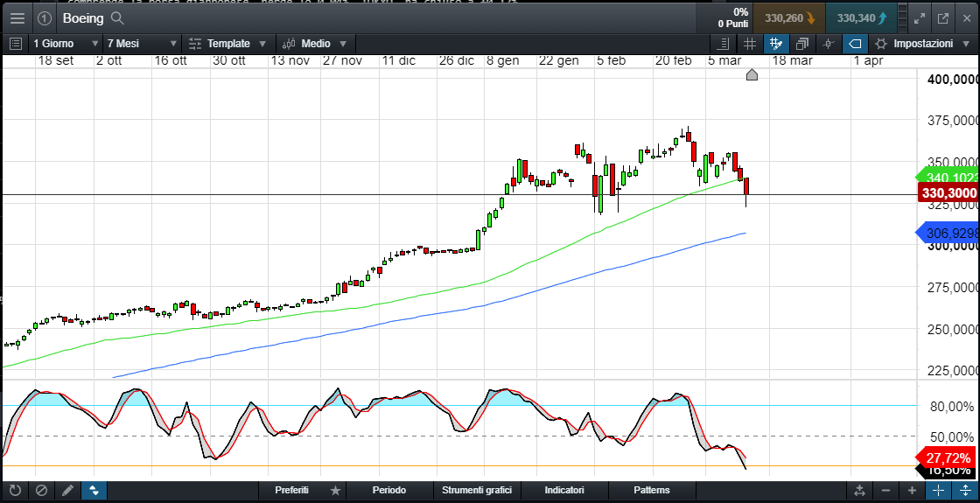Open the hamburger main menu

point(17,18)
